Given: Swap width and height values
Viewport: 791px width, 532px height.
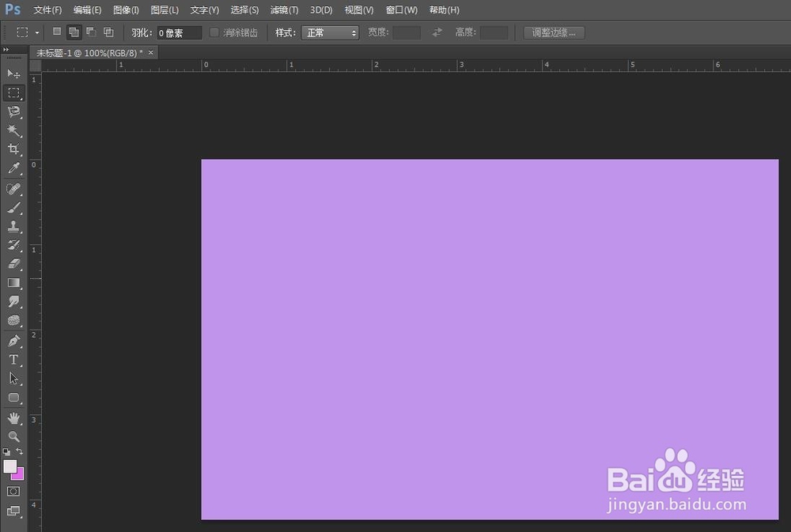Looking at the screenshot, I should [437, 32].
